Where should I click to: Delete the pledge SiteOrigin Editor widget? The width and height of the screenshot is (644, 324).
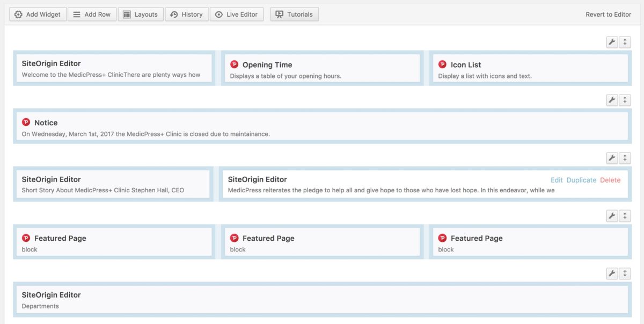click(610, 180)
